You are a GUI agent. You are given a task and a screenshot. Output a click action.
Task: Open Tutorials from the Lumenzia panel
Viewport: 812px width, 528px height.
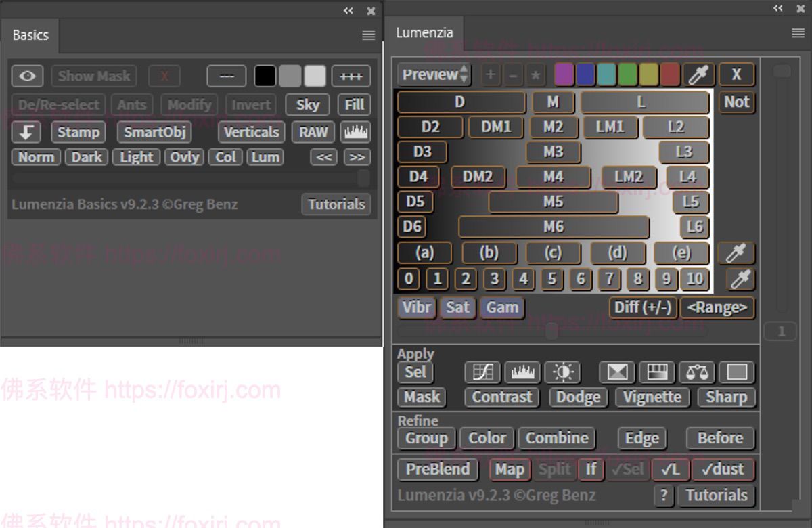(717, 495)
